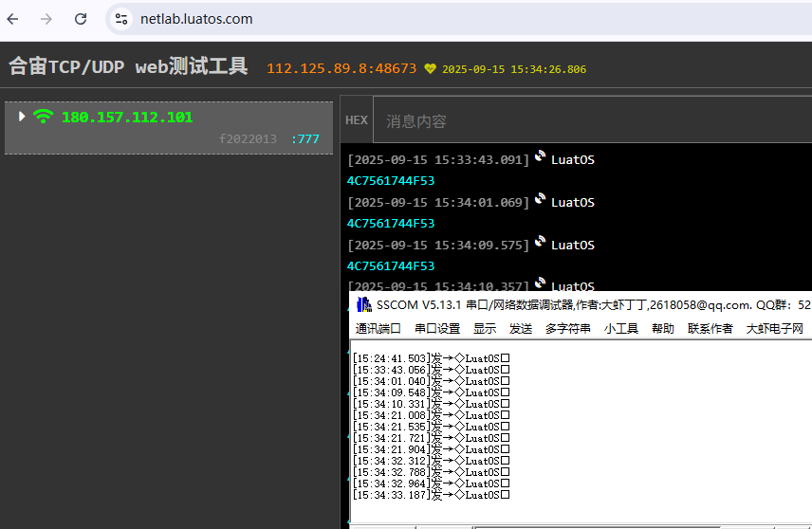Viewport: 812px width, 529px height.
Task: Open the 多字符串 menu in SSCOM
Action: coord(567,329)
